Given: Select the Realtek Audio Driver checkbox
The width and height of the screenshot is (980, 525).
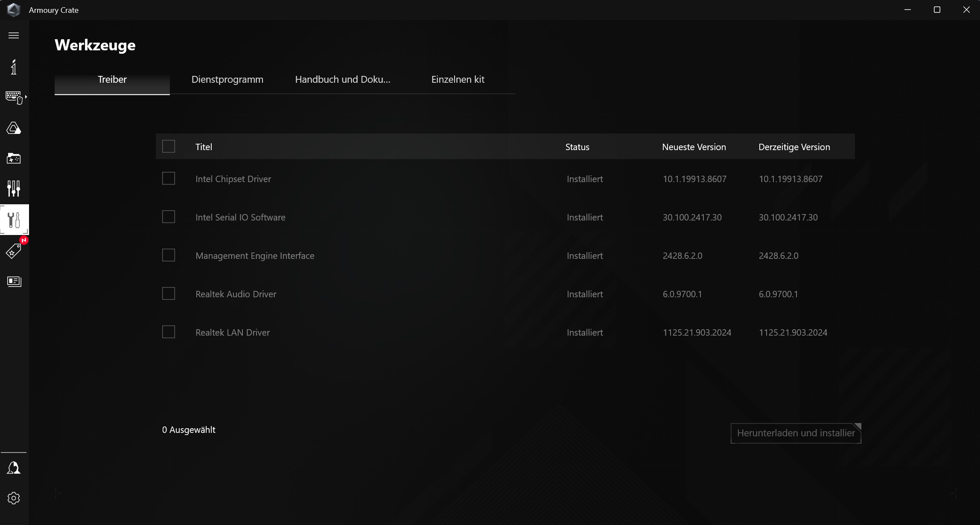Looking at the screenshot, I should coord(169,293).
